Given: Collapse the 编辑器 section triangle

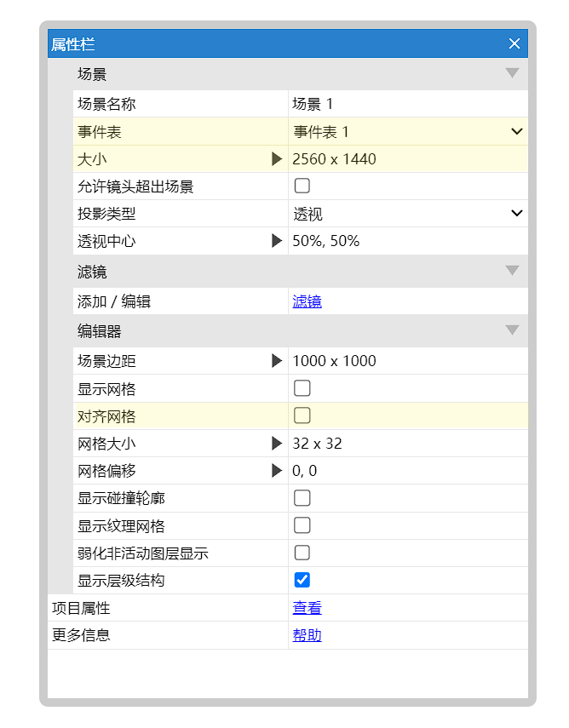Looking at the screenshot, I should [512, 330].
